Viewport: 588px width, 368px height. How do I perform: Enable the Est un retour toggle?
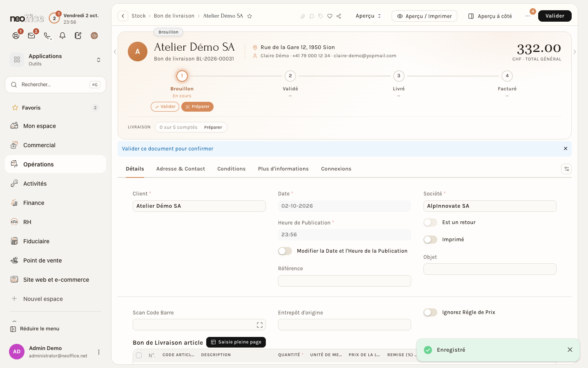click(430, 222)
